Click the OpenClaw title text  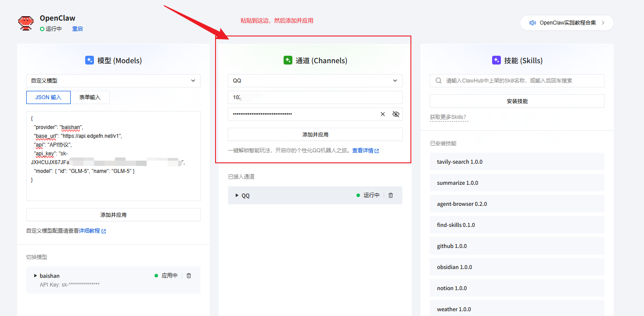click(x=58, y=18)
